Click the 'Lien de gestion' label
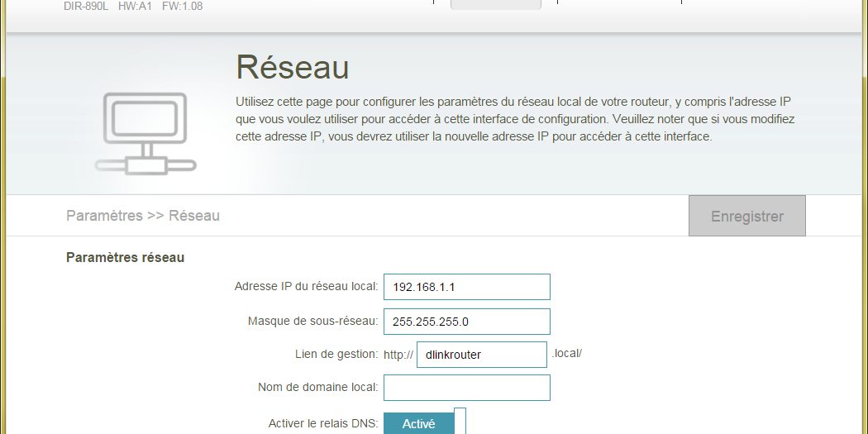Image resolution: width=868 pixels, height=434 pixels. pos(336,355)
